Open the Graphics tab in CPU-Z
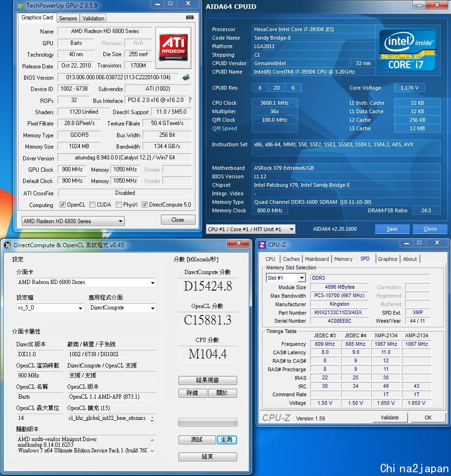 click(388, 259)
